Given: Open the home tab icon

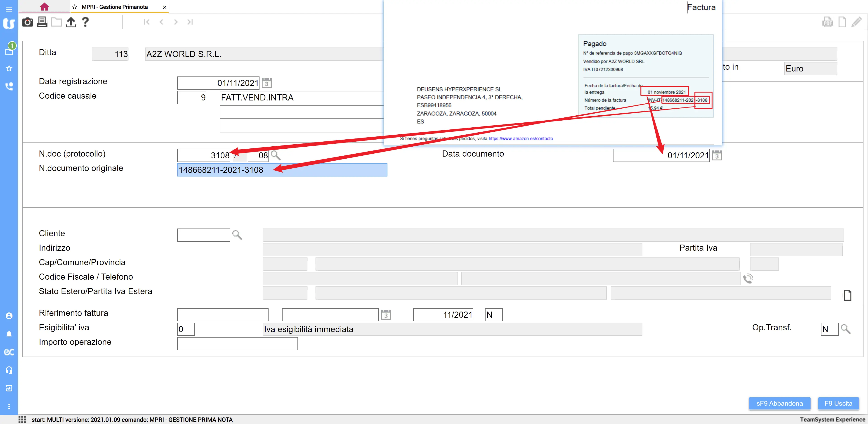Looking at the screenshot, I should (x=44, y=7).
